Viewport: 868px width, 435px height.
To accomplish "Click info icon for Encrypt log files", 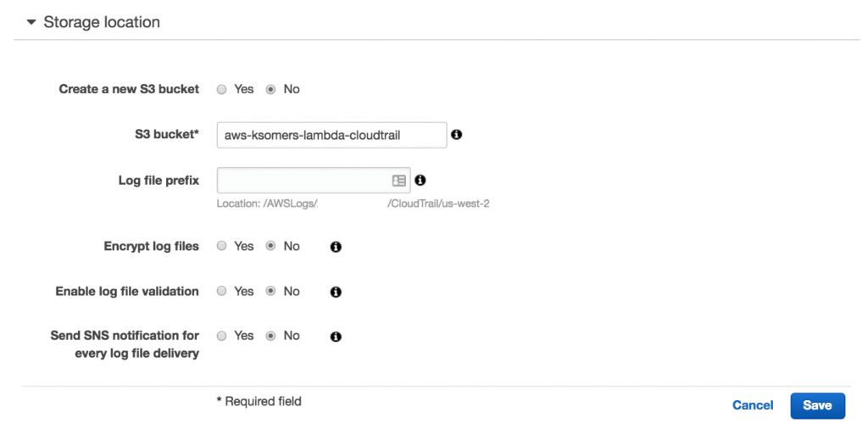I will click(x=336, y=247).
